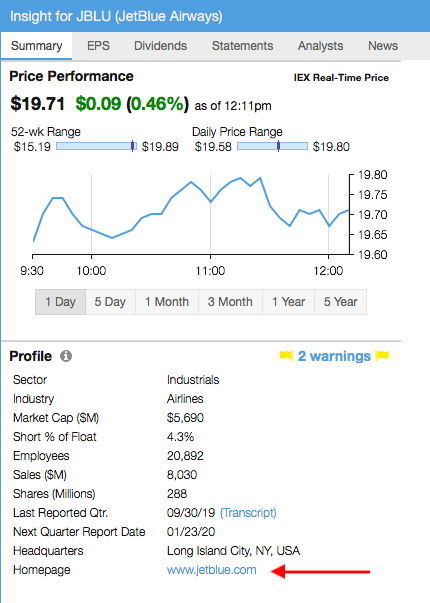
Task: Open the 2 warnings link
Action: pyautogui.click(x=334, y=356)
